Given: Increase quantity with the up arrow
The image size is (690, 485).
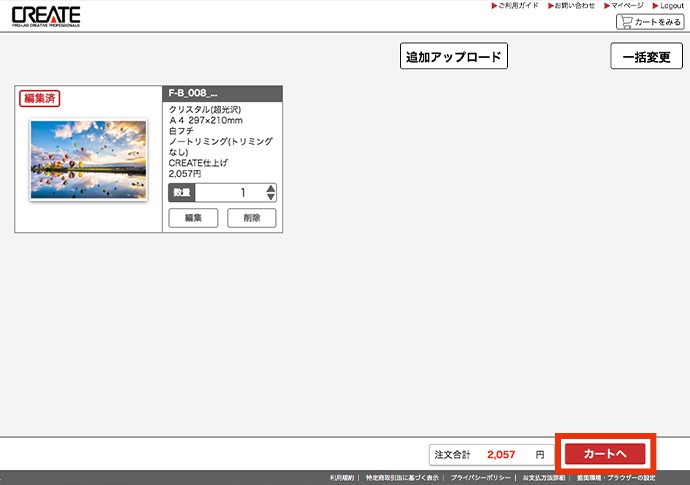Looking at the screenshot, I should point(271,189).
